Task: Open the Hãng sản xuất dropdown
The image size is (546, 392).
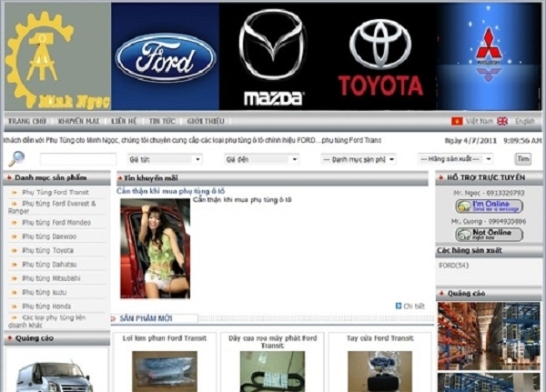Action: [455, 159]
